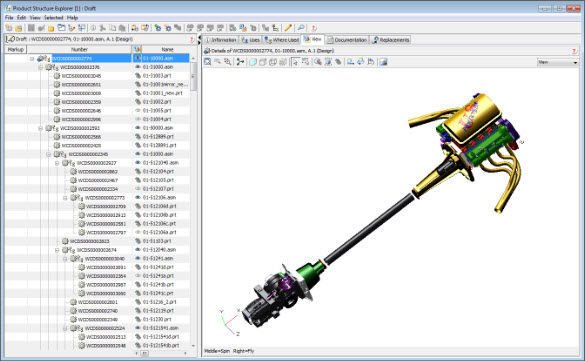The height and width of the screenshot is (361, 585).
Task: Open the View dropdown in viewer toolbar
Action: [x=557, y=62]
